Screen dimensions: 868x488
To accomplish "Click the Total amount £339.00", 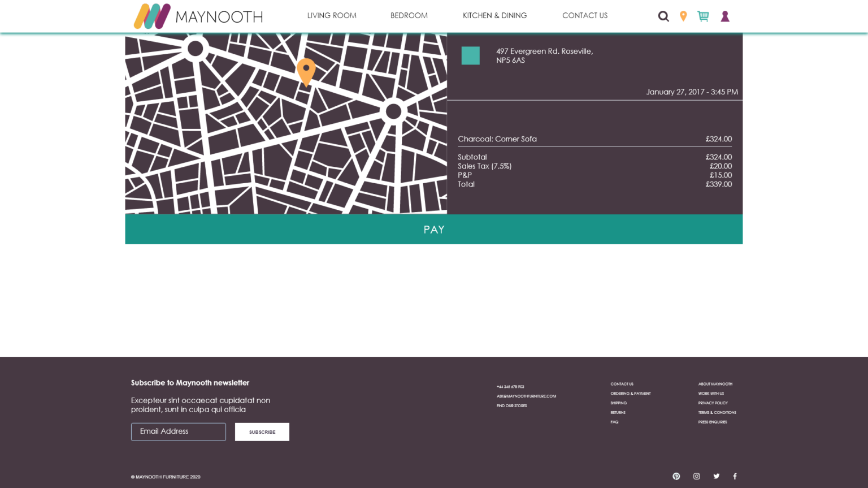I will pyautogui.click(x=718, y=184).
